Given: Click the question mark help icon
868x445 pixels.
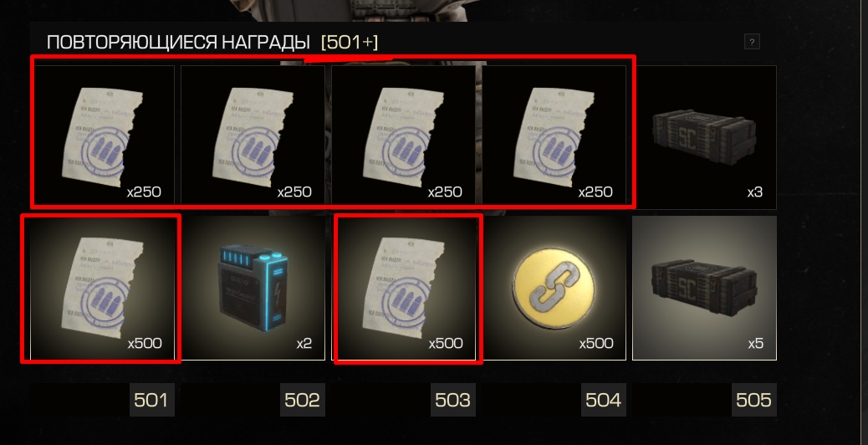Looking at the screenshot, I should pyautogui.click(x=752, y=42).
